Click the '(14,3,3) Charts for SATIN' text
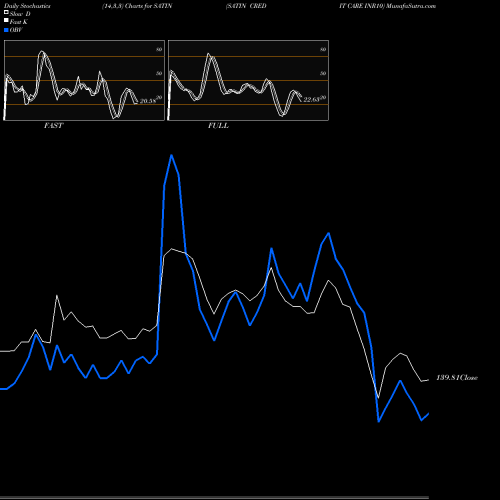 click(x=137, y=6)
